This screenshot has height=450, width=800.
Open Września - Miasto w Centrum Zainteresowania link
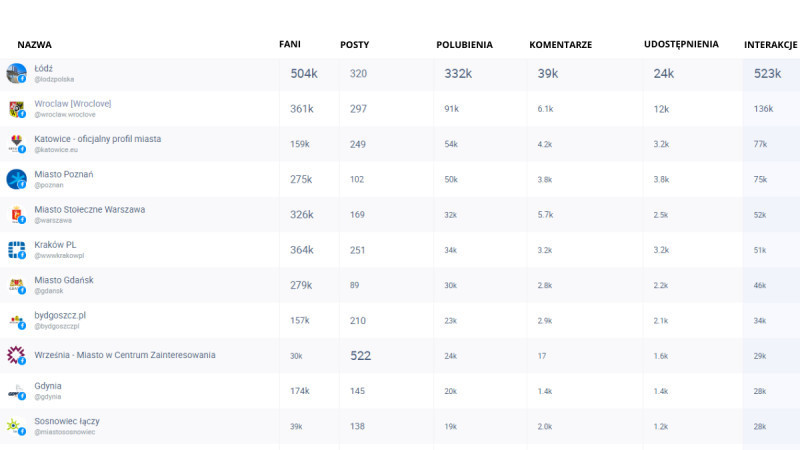click(x=124, y=355)
